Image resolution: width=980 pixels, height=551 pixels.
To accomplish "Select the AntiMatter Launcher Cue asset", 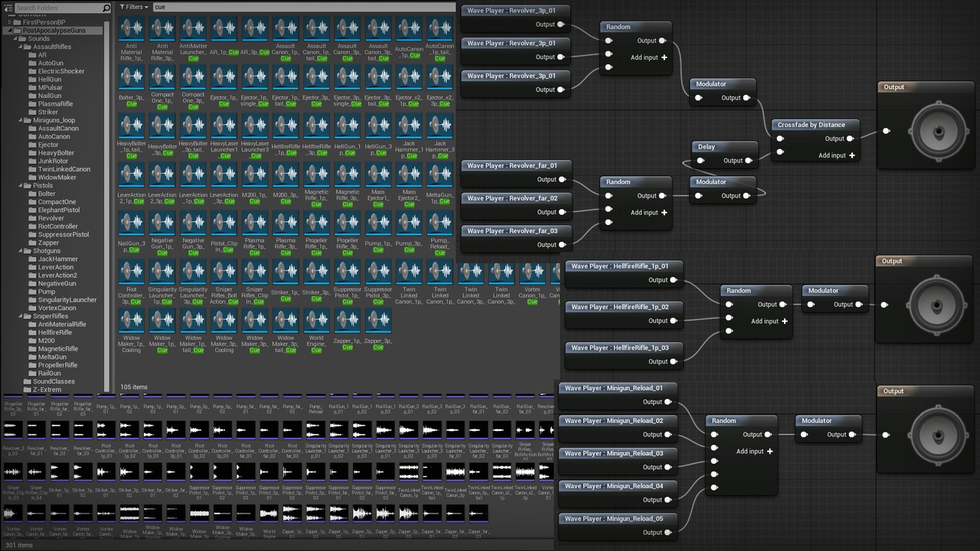I will 193,40.
